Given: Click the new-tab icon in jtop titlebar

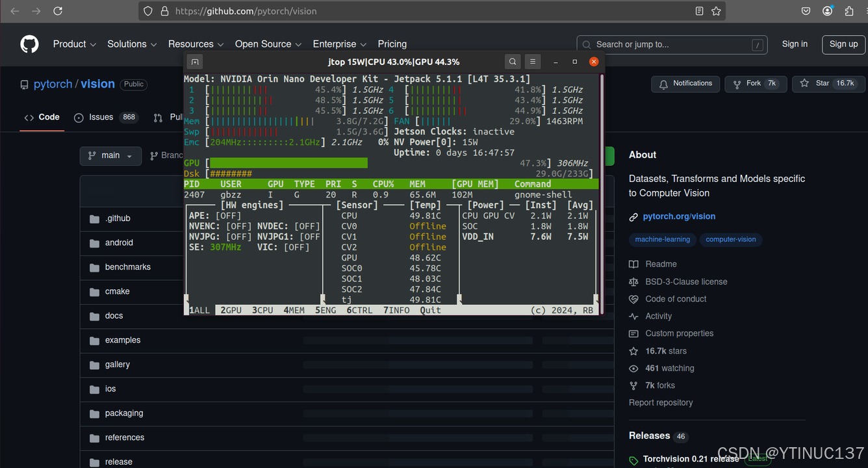Looking at the screenshot, I should 194,62.
